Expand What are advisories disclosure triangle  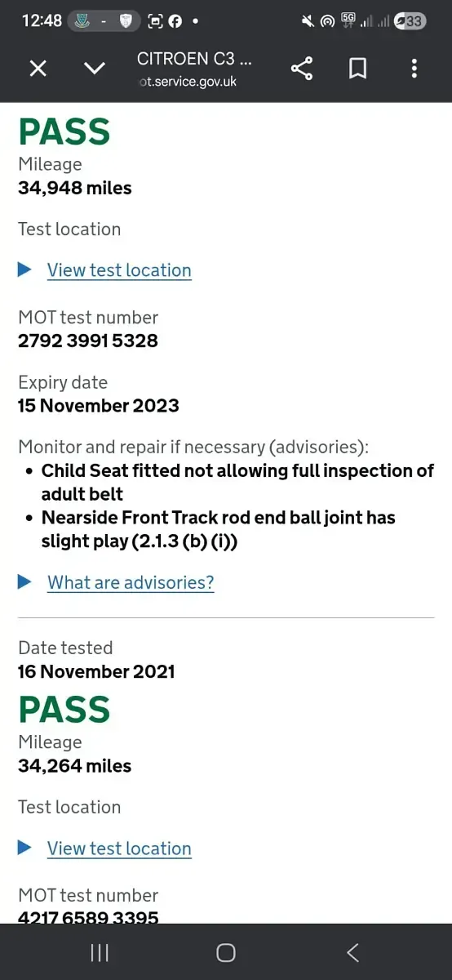tap(24, 581)
